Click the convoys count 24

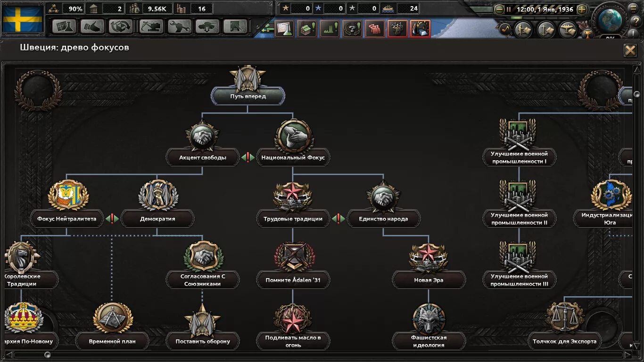pos(408,8)
